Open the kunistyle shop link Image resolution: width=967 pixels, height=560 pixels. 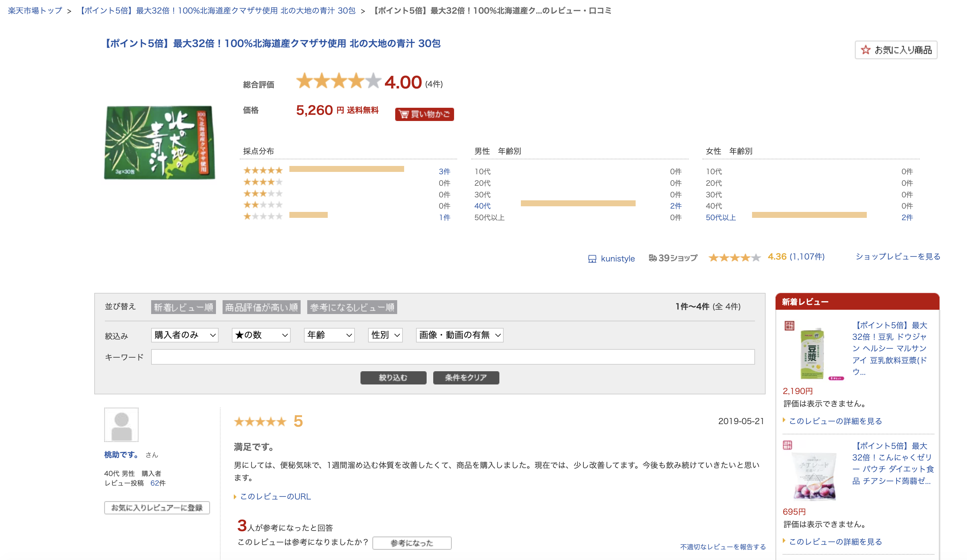coord(617,259)
